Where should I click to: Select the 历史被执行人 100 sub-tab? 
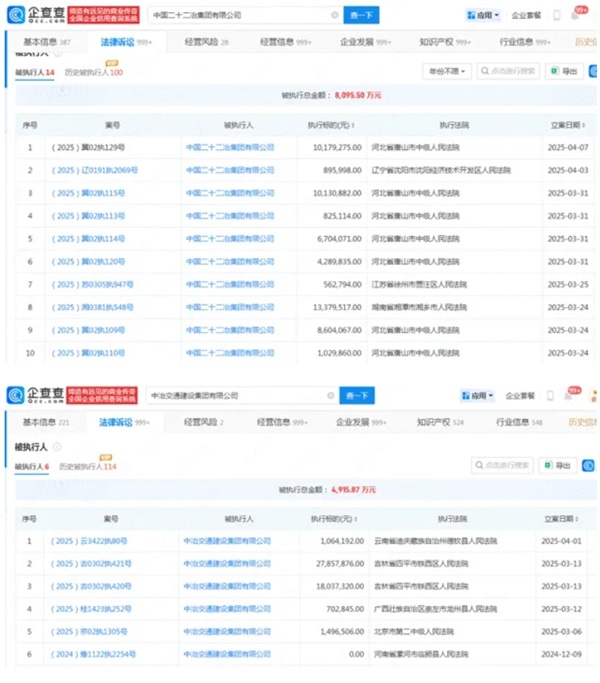[93, 73]
